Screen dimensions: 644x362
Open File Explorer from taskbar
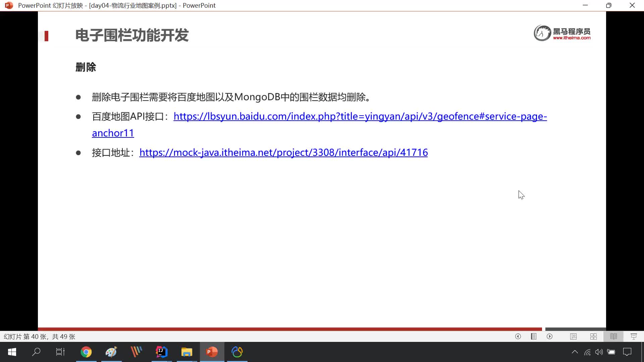tap(187, 352)
